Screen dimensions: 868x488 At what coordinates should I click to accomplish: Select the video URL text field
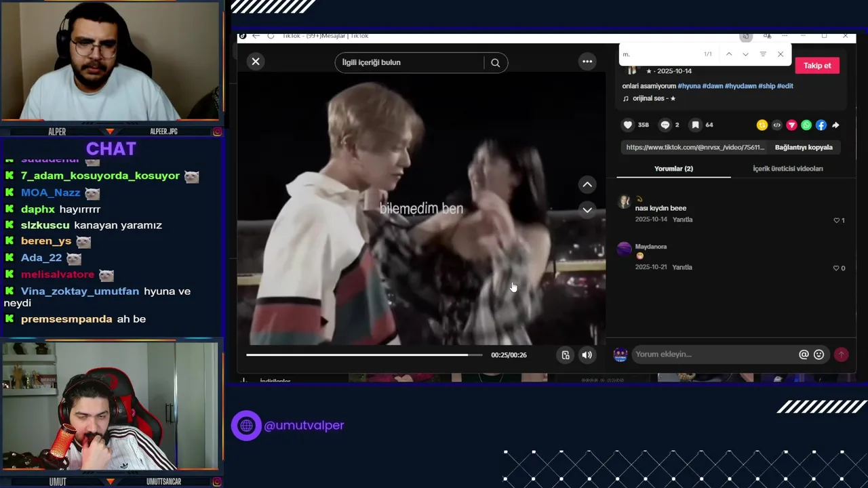coord(695,147)
